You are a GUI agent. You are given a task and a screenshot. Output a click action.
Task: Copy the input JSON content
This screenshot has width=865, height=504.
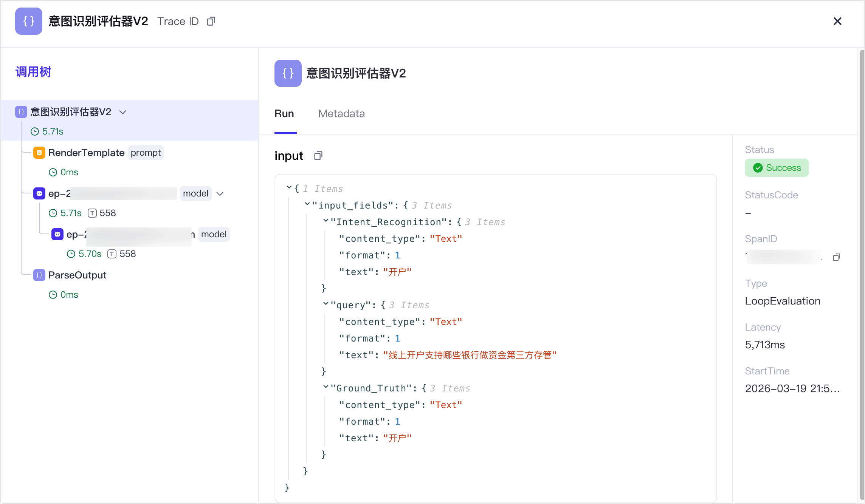[x=318, y=156]
